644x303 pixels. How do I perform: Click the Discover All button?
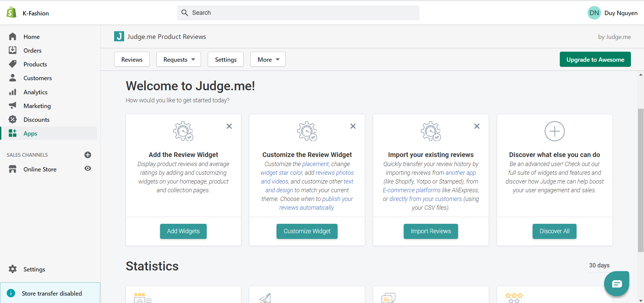coord(554,231)
